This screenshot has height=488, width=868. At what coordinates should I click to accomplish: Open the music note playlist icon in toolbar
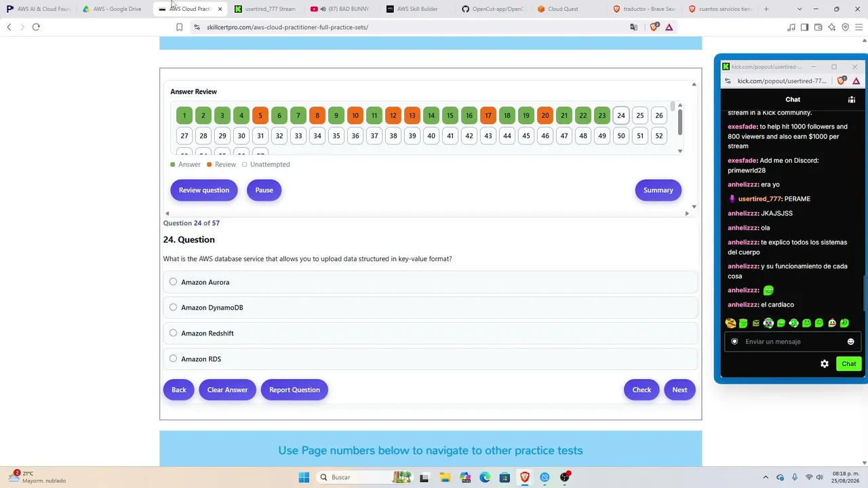[791, 27]
